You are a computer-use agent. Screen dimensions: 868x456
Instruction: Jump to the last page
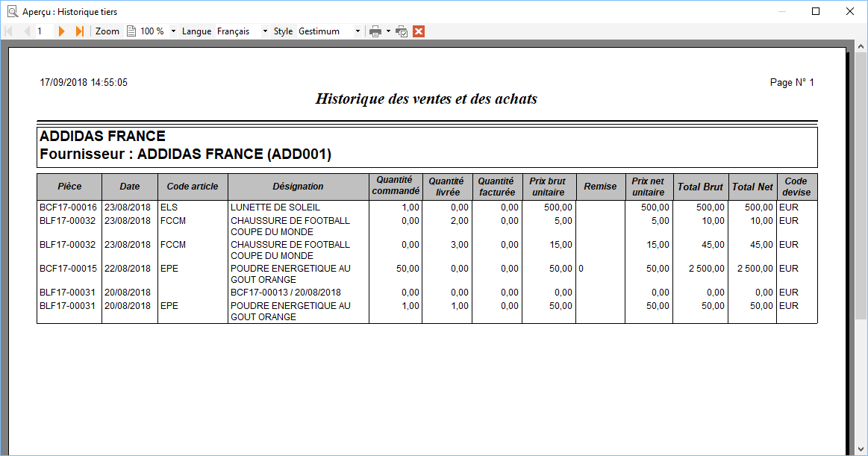79,31
